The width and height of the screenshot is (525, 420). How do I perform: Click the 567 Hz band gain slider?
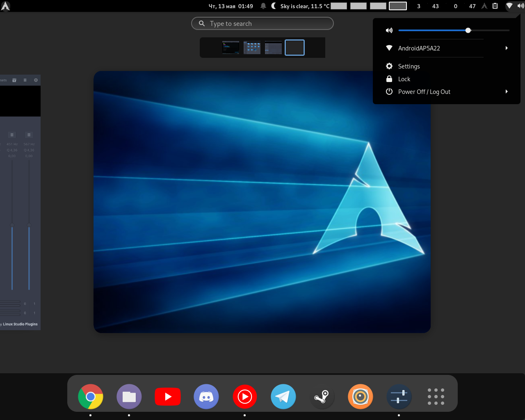(x=29, y=226)
